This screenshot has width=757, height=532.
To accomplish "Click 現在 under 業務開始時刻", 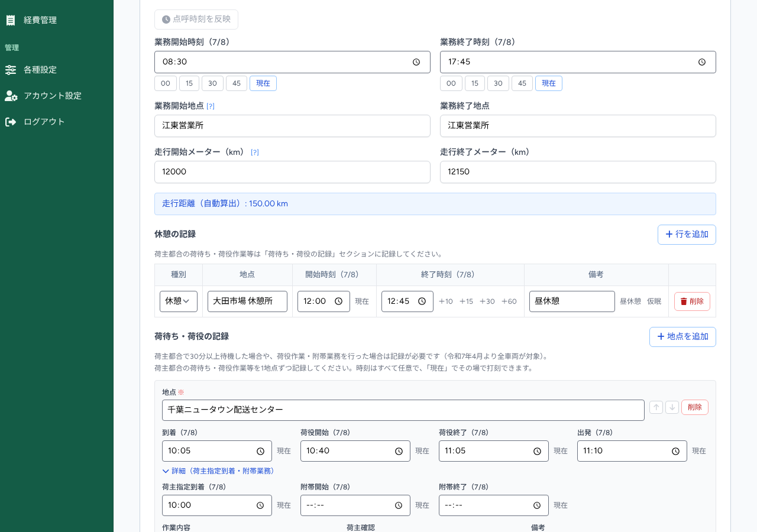I will (x=263, y=83).
